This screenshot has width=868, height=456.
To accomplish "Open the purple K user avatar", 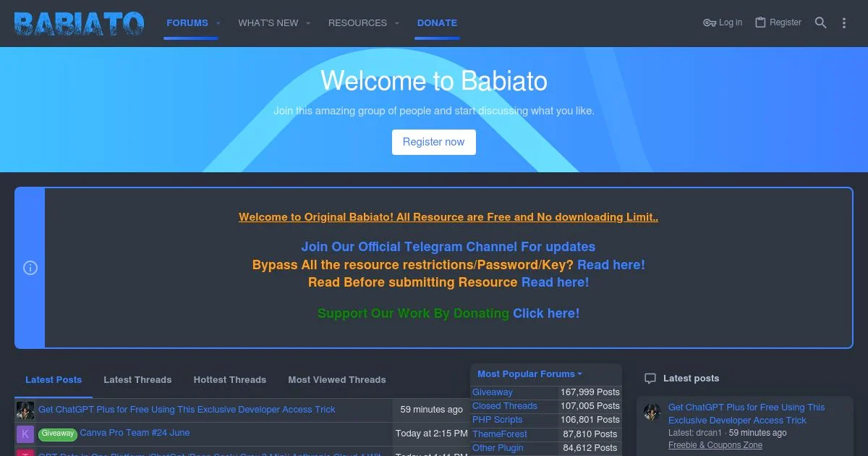I will click(x=25, y=434).
